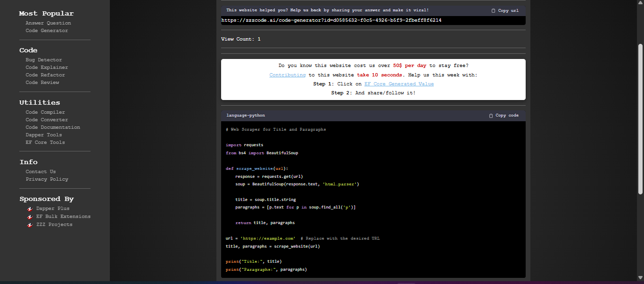Screen dimensions: 644x284
Task: Click the "title = soup.title.string" line
Action: pyautogui.click(x=265, y=200)
